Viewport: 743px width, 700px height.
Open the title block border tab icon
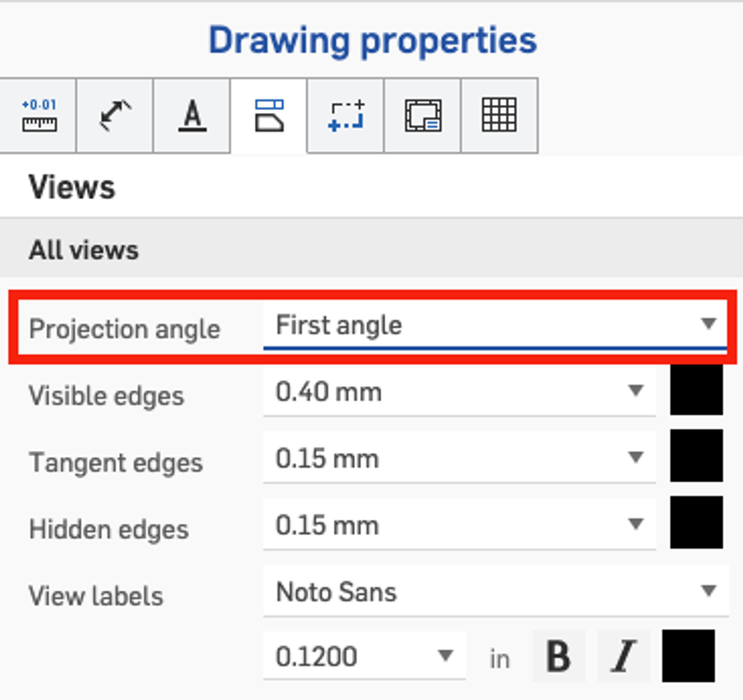[x=423, y=116]
